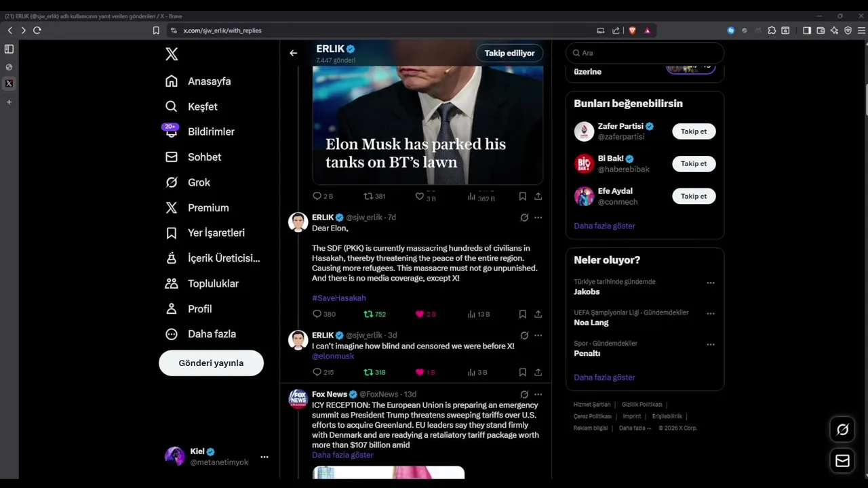Reply to Elon Musk BT post
The width and height of the screenshot is (868, 488).
point(322,196)
